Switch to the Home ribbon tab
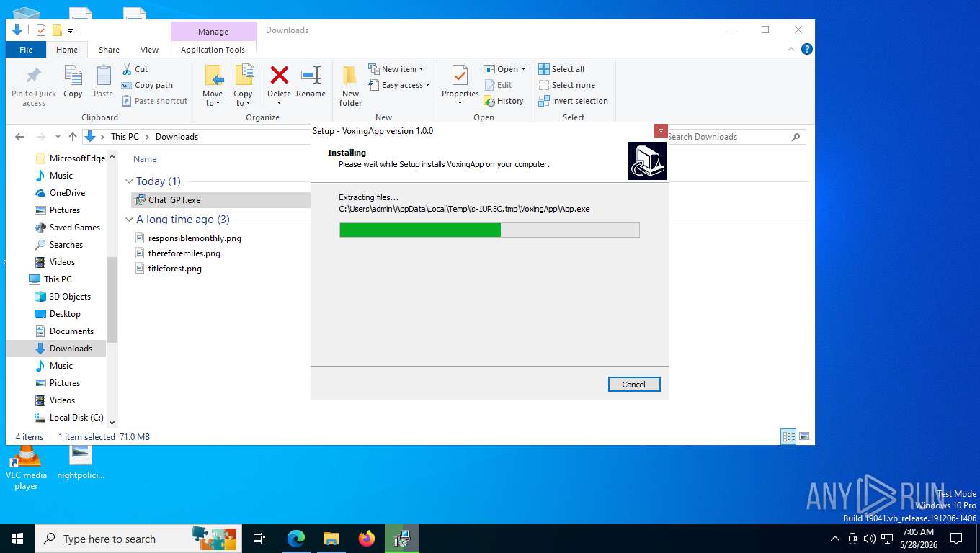This screenshot has height=553, width=980. pos(67,50)
